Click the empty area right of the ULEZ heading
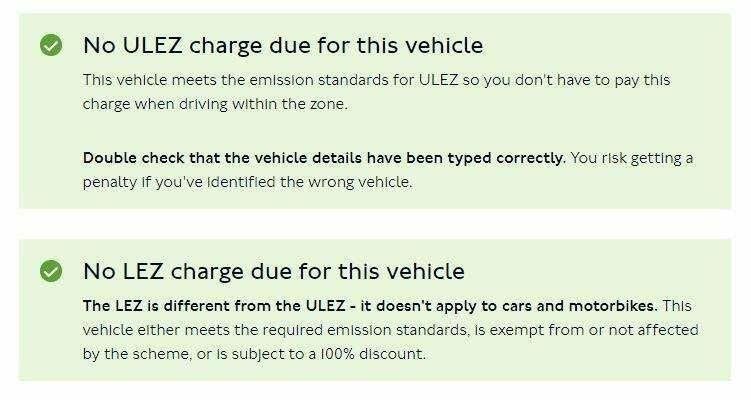The image size is (751, 400). point(606,46)
